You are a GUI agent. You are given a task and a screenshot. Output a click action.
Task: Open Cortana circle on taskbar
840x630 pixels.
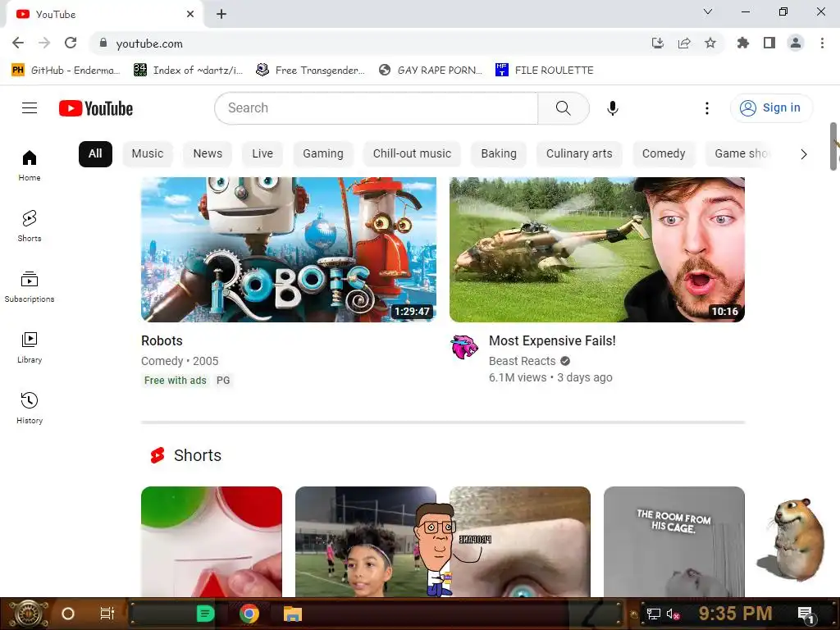[x=68, y=614]
